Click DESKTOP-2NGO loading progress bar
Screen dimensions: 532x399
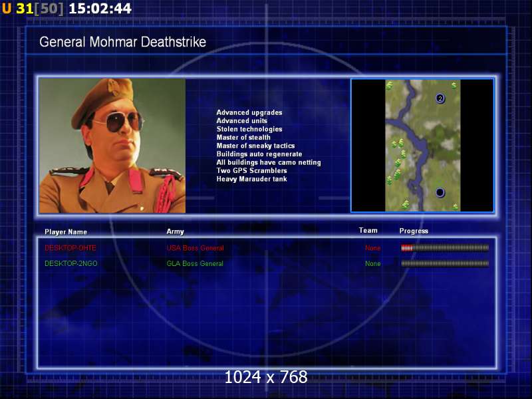coord(445,263)
